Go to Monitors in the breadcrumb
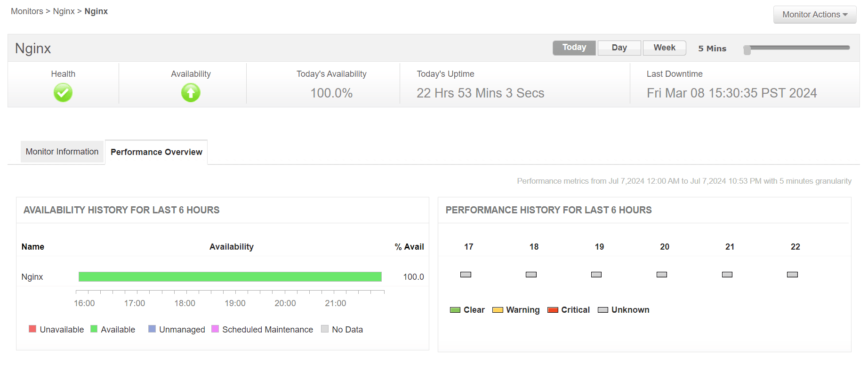The height and width of the screenshot is (365, 868). point(27,11)
